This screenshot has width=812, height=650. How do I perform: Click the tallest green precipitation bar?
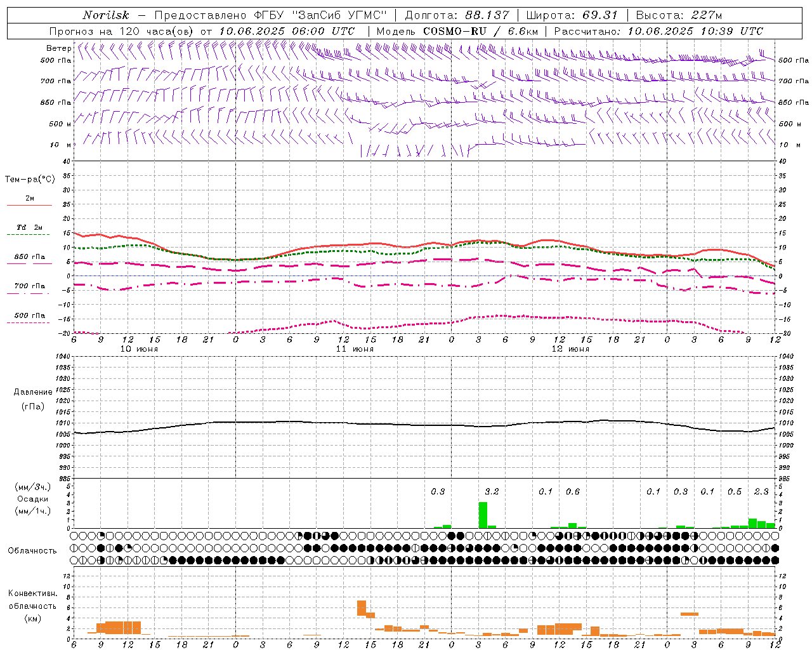(x=483, y=515)
